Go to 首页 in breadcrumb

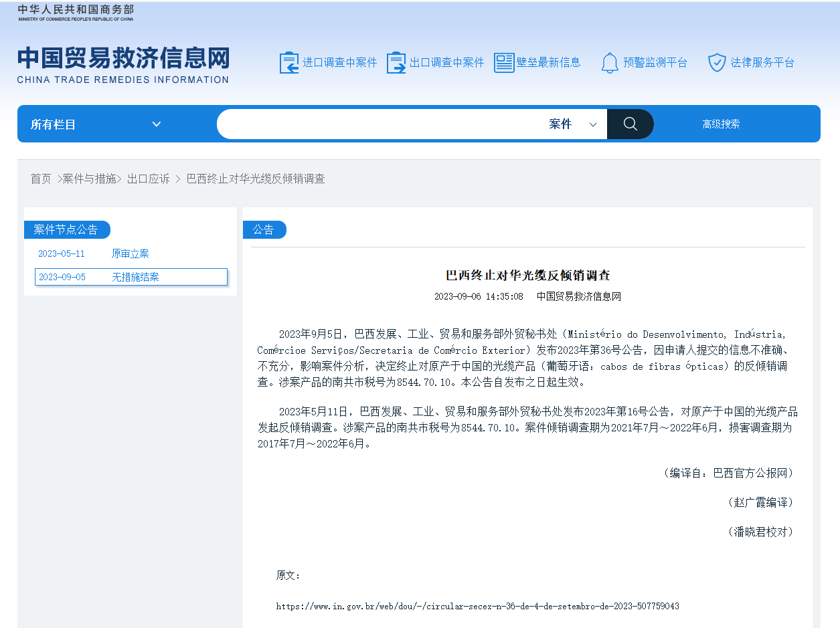(41, 179)
